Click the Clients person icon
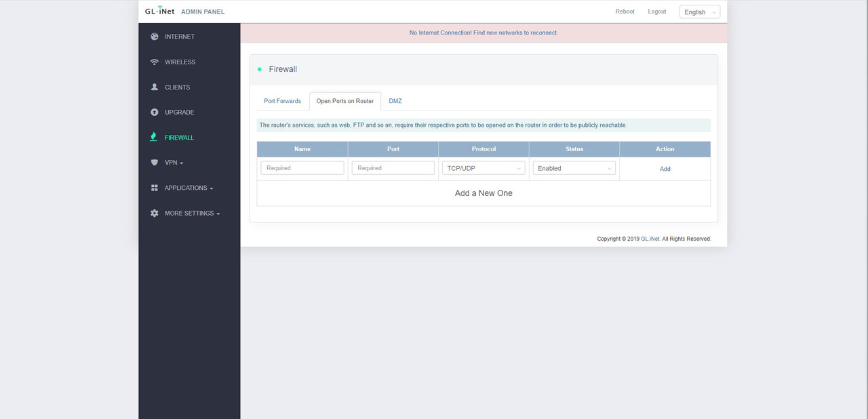Viewport: 868px width, 419px height. click(x=155, y=87)
